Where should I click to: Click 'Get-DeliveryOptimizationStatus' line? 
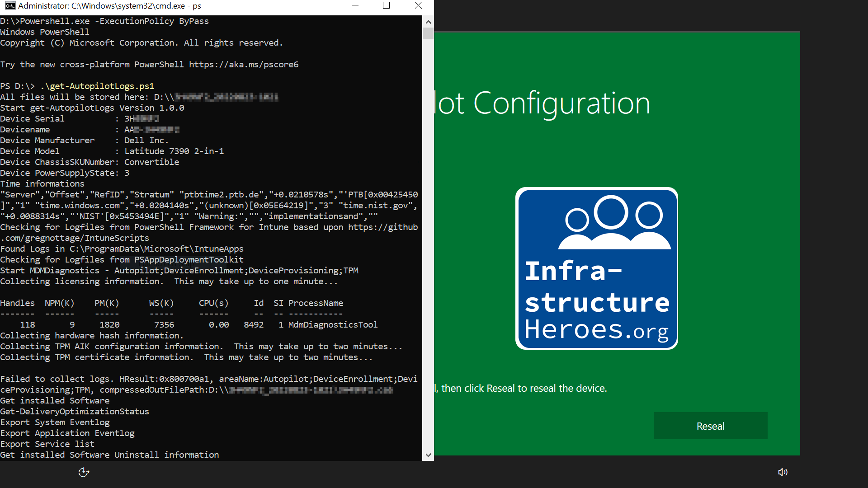[75, 411]
